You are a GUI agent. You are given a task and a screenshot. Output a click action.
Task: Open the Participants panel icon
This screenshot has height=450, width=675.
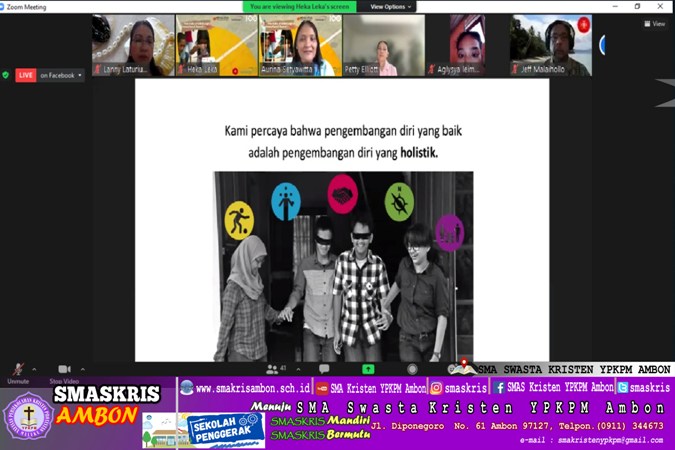click(x=272, y=369)
